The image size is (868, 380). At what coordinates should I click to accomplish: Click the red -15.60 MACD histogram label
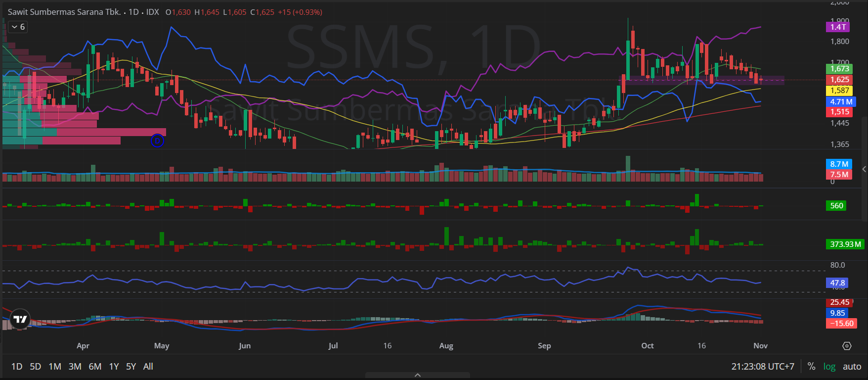pyautogui.click(x=841, y=324)
